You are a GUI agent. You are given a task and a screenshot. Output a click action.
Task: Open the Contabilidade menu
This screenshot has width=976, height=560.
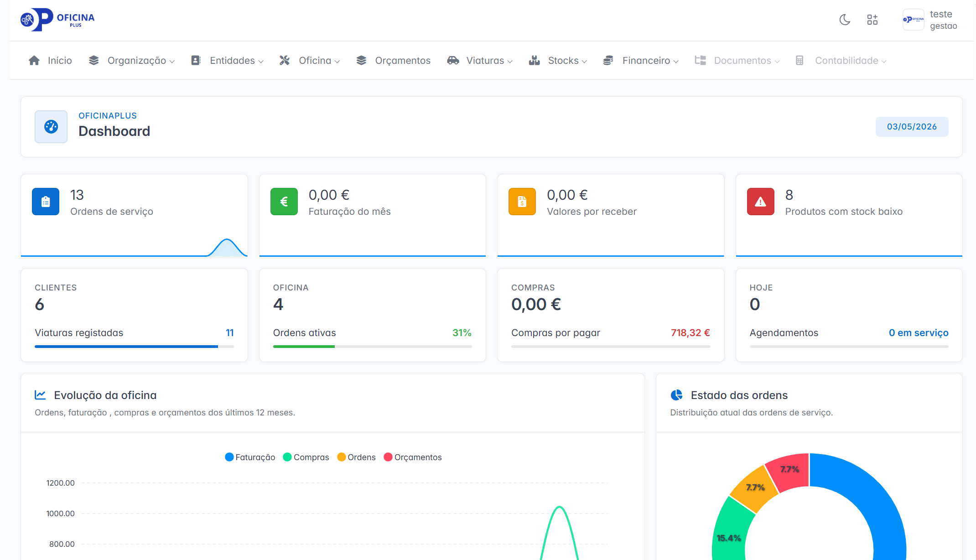pos(846,61)
